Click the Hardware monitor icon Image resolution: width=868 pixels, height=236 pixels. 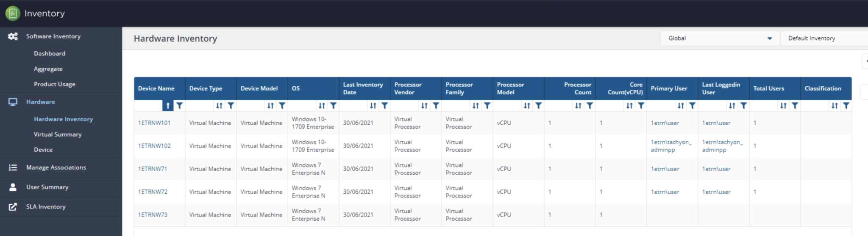pyautogui.click(x=13, y=102)
